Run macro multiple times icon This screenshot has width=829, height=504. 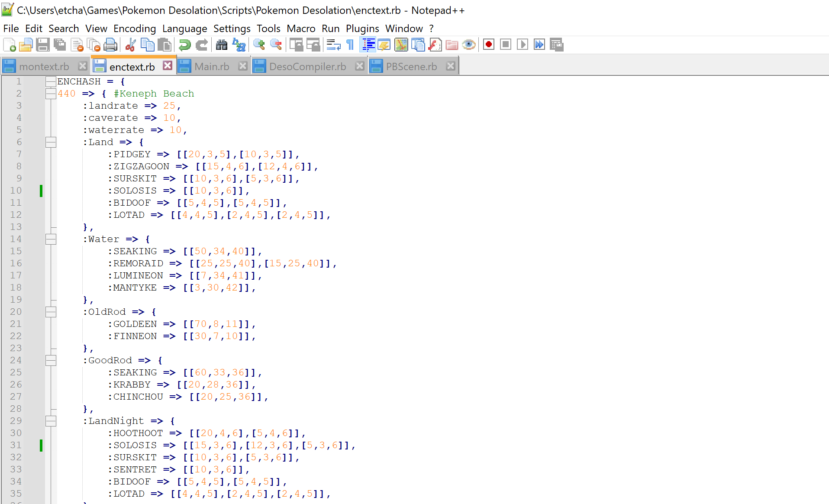coord(539,45)
